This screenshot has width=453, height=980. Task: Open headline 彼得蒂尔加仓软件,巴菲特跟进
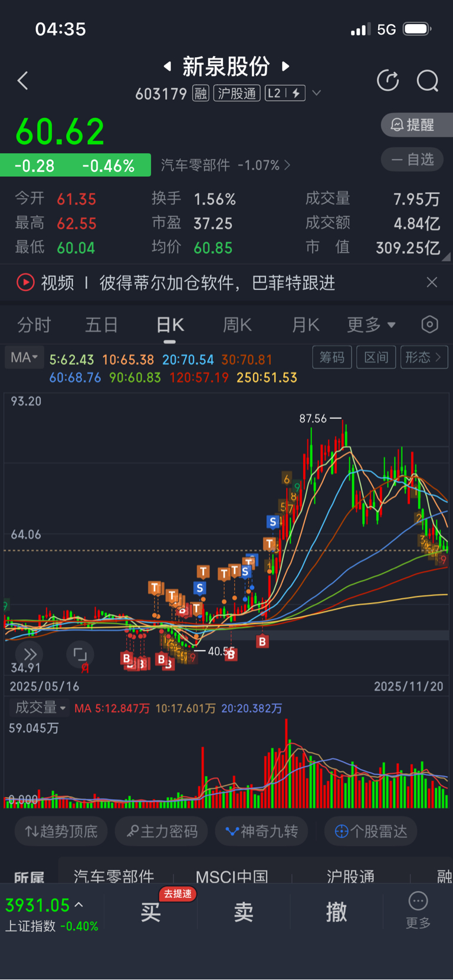217,283
